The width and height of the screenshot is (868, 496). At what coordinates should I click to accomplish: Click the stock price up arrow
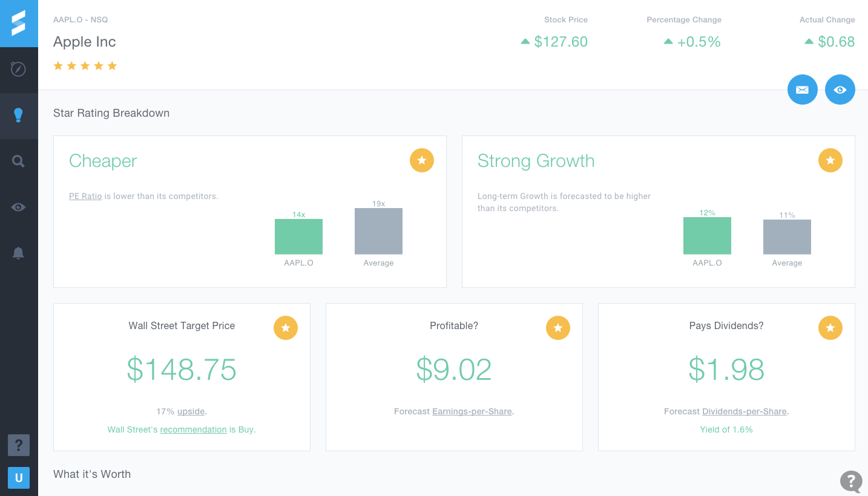(525, 42)
